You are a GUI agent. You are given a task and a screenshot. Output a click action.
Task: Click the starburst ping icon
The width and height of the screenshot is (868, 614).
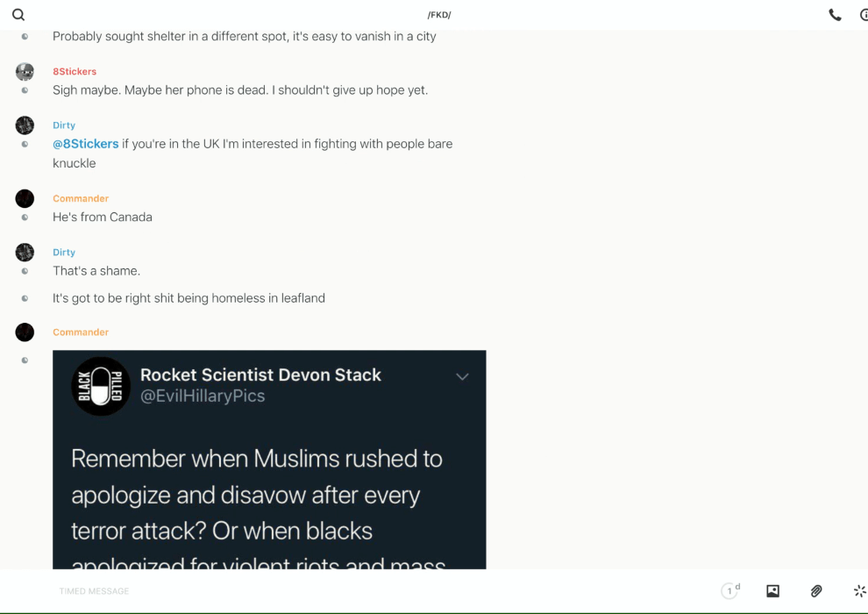[x=859, y=591]
